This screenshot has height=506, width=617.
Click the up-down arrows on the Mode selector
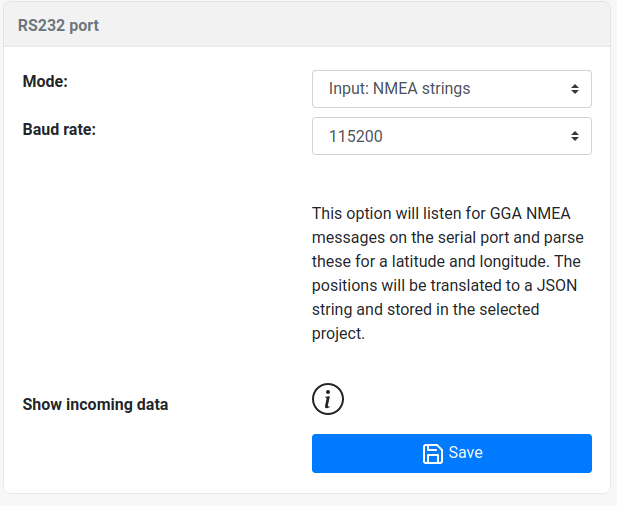(575, 89)
